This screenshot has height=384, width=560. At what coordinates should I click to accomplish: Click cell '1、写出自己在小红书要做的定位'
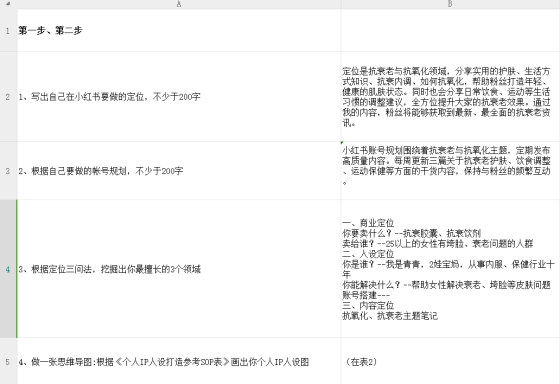179,97
